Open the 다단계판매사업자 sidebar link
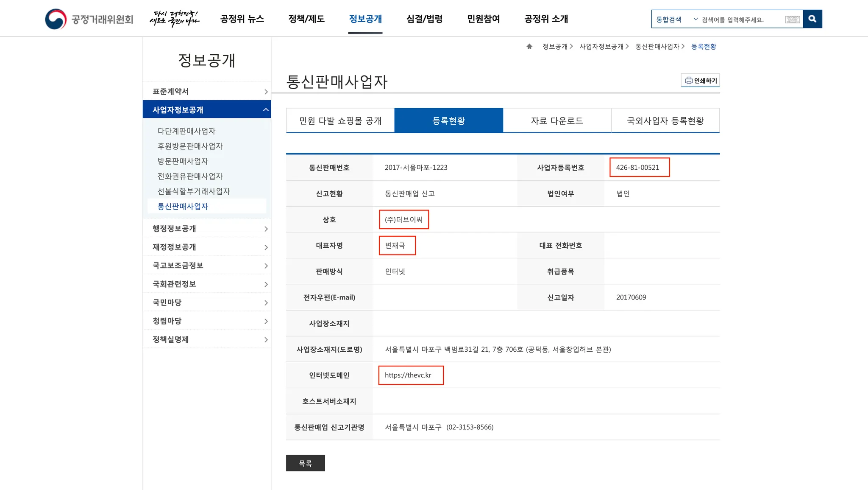This screenshot has height=490, width=868. pyautogui.click(x=186, y=131)
